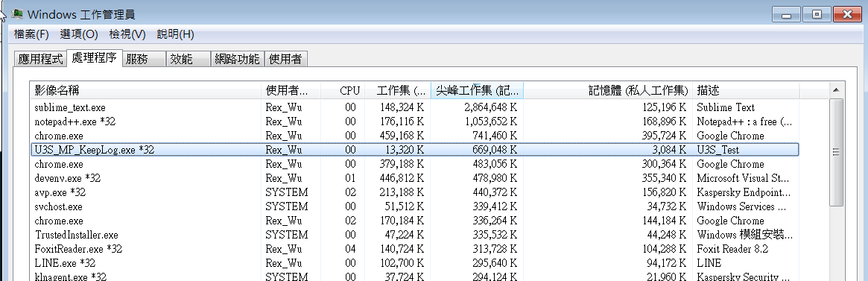Select the LINE.exe *32 process
Screen dimensions: 868x281
(x=414, y=262)
